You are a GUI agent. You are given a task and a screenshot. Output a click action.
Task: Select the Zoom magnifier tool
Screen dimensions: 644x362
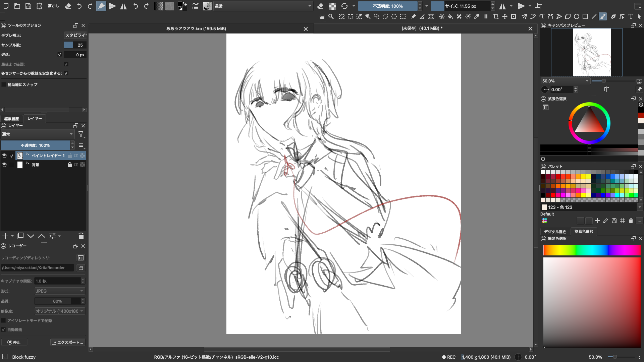point(331,16)
